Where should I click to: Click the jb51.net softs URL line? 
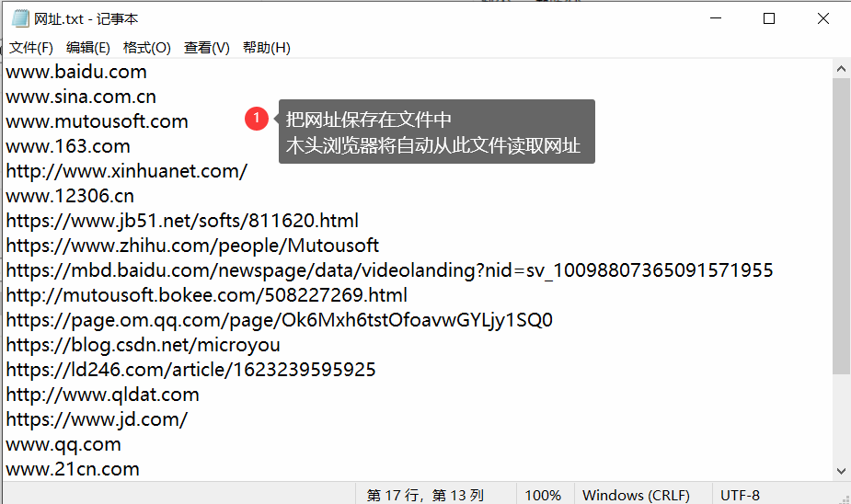click(182, 221)
